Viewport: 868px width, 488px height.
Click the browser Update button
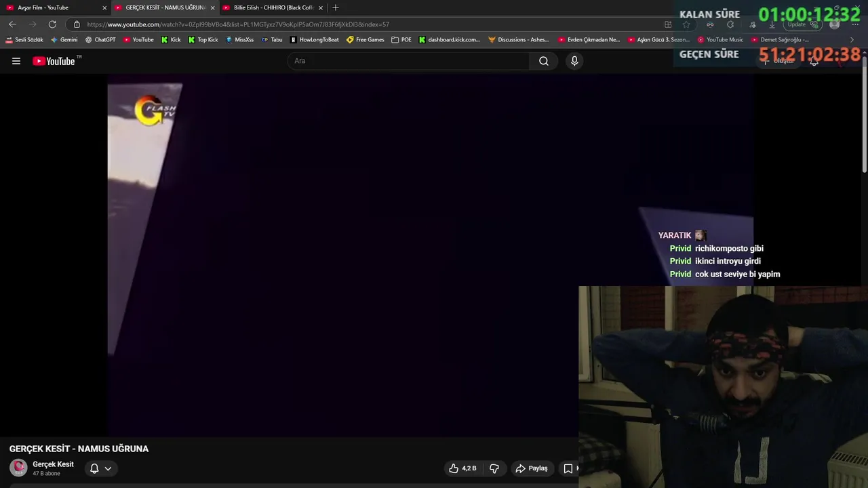803,24
